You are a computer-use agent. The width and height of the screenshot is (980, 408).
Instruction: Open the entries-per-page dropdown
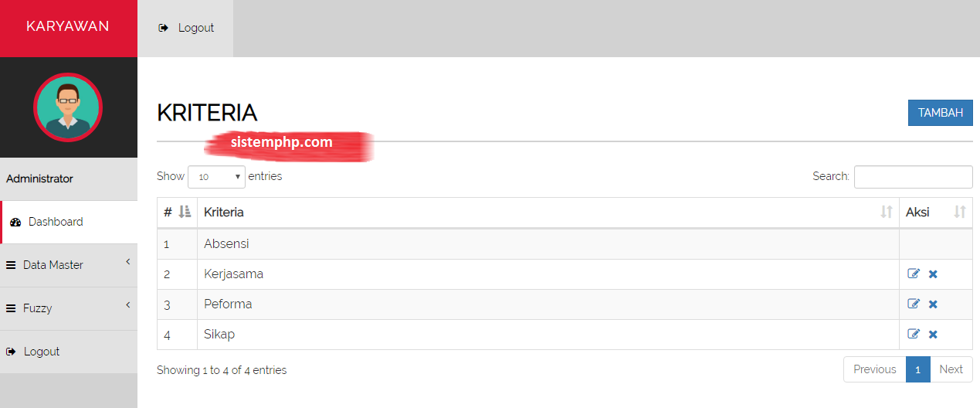tap(216, 177)
